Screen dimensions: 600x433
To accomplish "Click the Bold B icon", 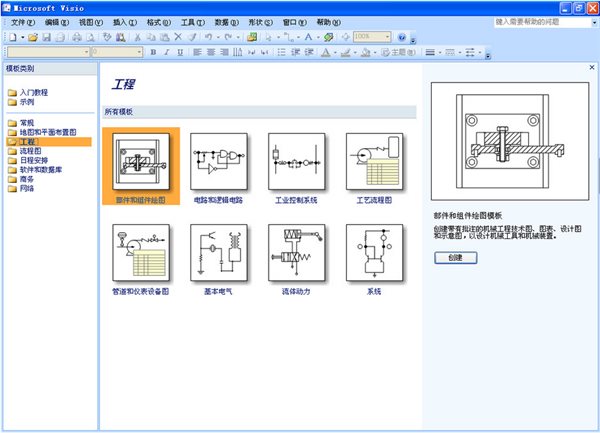I will (x=153, y=52).
